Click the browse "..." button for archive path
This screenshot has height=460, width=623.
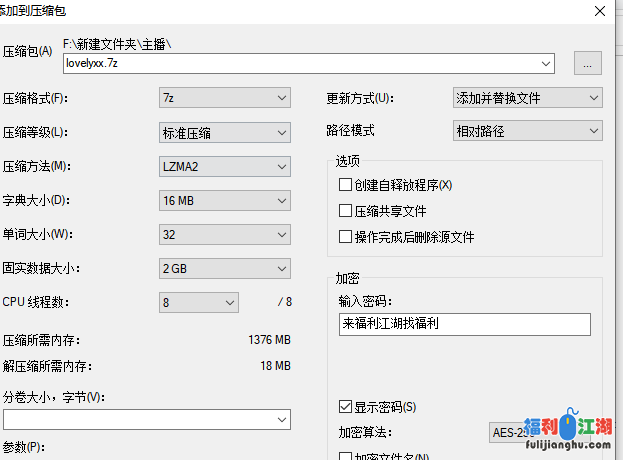pyautogui.click(x=587, y=63)
